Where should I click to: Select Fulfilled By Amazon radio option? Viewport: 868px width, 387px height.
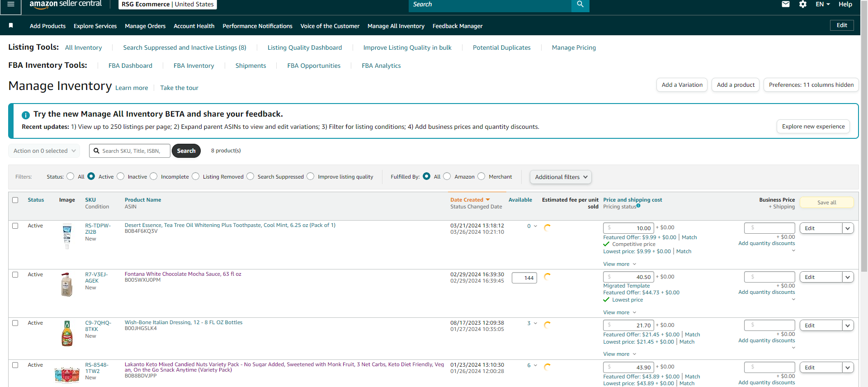[x=447, y=176]
